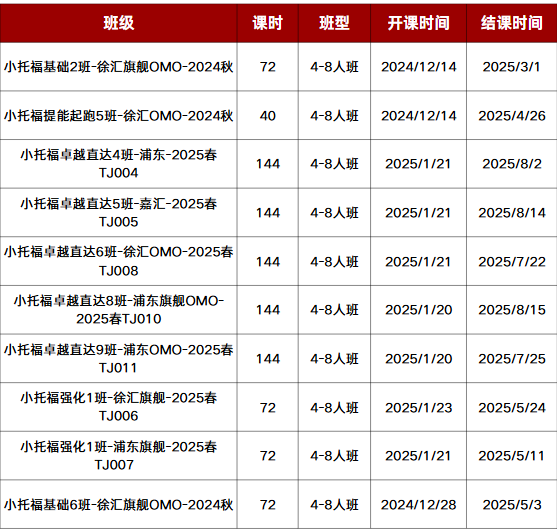Click the 课时 column header
557x530 pixels.
[x=267, y=23]
